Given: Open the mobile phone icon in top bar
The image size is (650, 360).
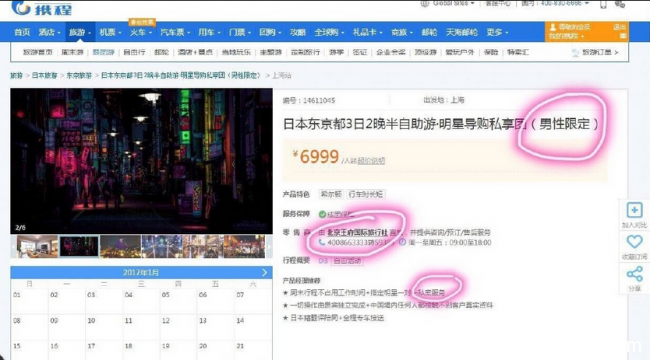Looking at the screenshot, I should tap(603, 4).
